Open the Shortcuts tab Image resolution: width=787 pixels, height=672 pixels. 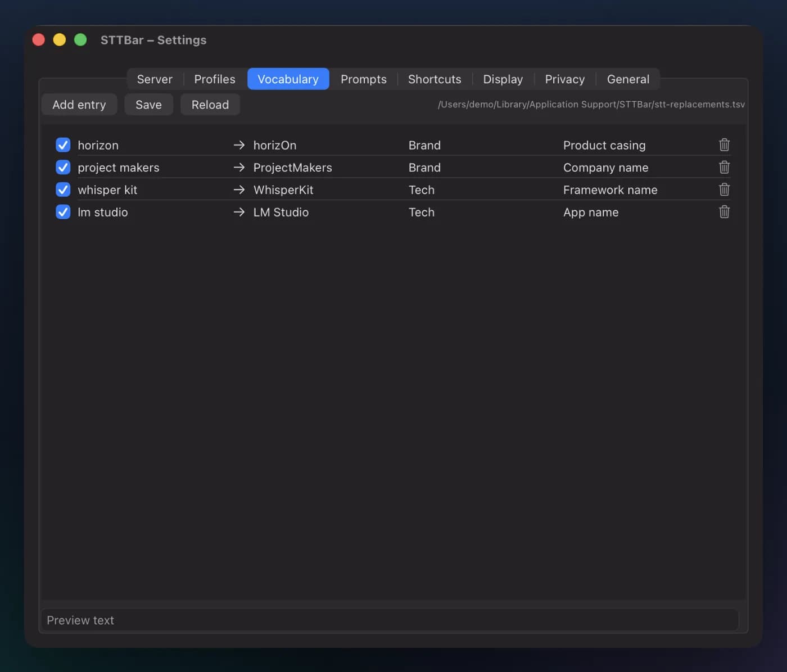pyautogui.click(x=435, y=79)
